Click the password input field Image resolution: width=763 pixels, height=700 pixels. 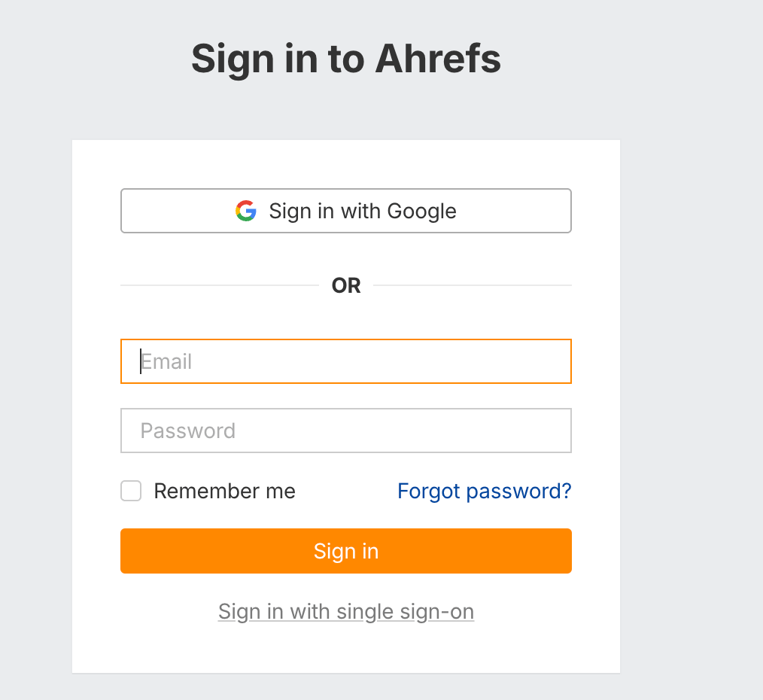point(346,431)
